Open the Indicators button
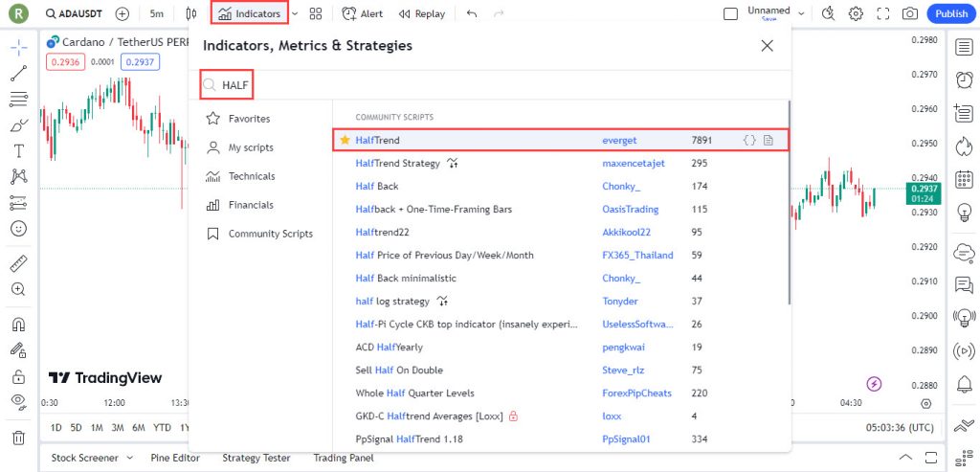Viewport: 980px width, 472px height. coord(250,13)
